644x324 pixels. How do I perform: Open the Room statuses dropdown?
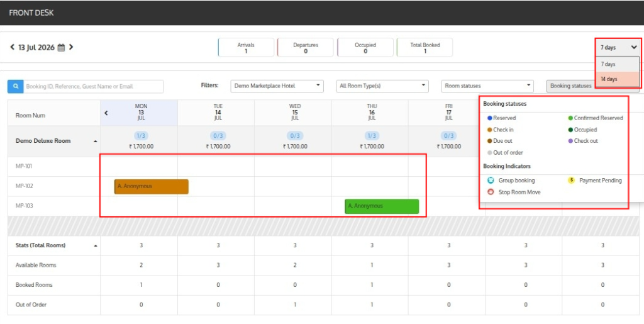pos(487,86)
